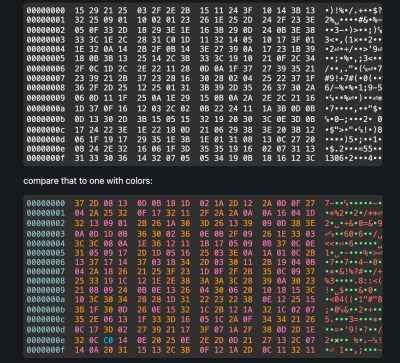Click bytes "3F 07 1A 2F" in the colored dump
400x363 pixels.
coord(226,330)
